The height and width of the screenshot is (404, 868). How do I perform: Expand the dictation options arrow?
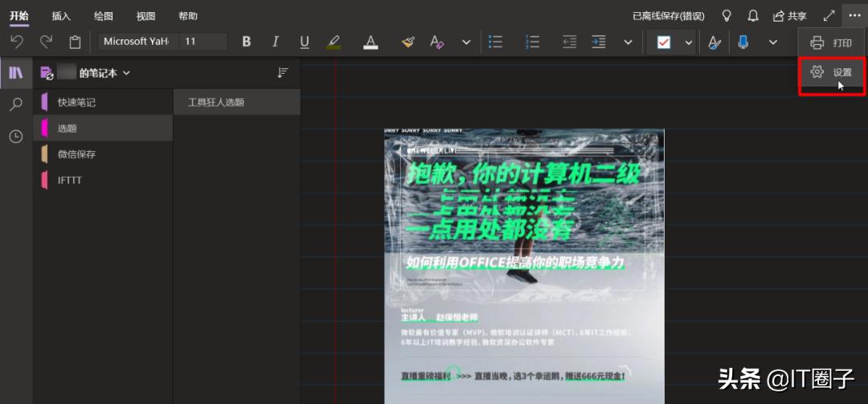click(x=773, y=42)
